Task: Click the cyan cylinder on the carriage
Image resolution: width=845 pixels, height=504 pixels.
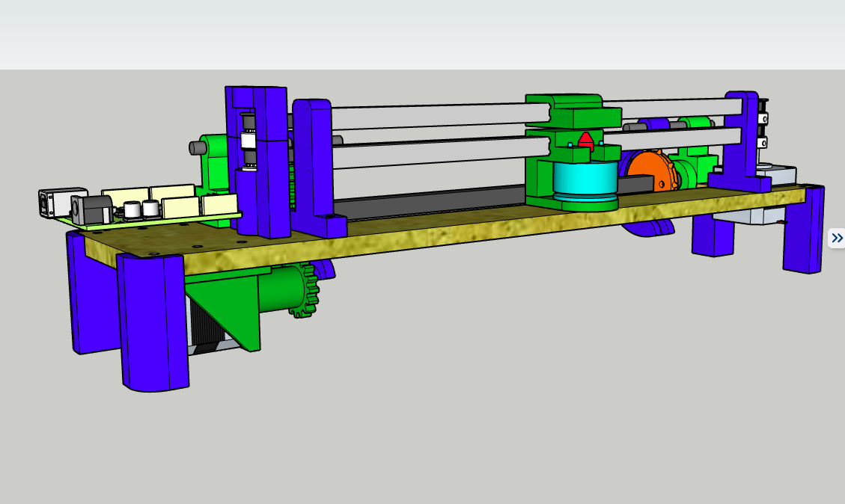Action: [585, 179]
